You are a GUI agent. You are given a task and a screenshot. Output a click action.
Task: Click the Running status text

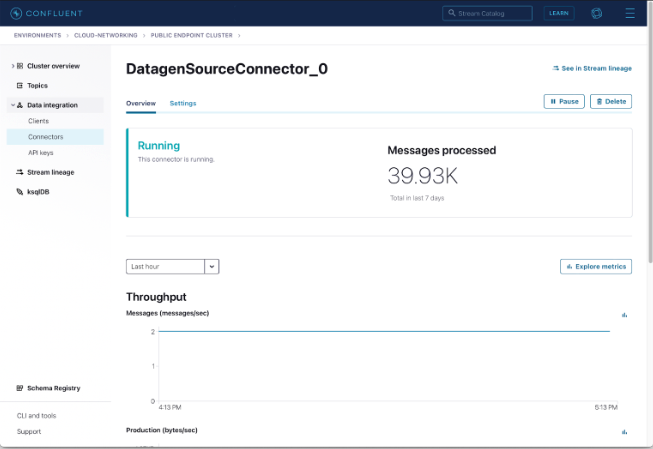(x=159, y=145)
